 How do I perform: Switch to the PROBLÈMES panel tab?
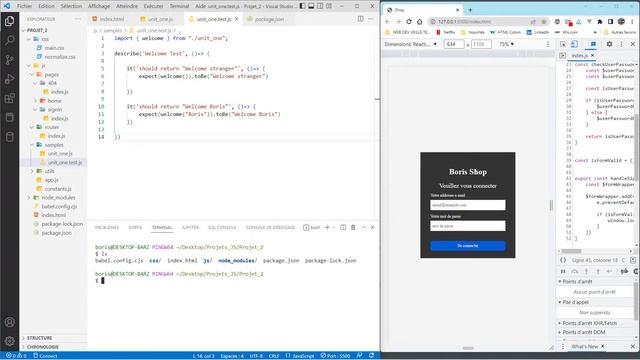[x=107, y=227]
